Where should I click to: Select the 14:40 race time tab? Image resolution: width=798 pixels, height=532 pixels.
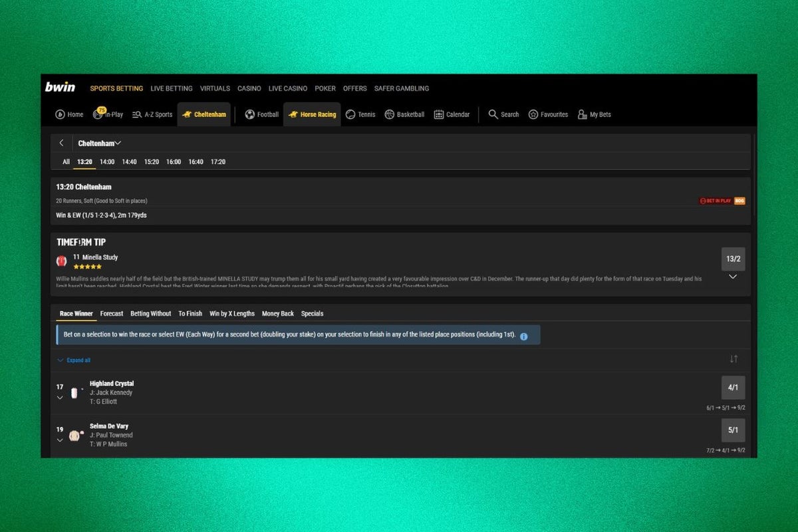(x=129, y=162)
